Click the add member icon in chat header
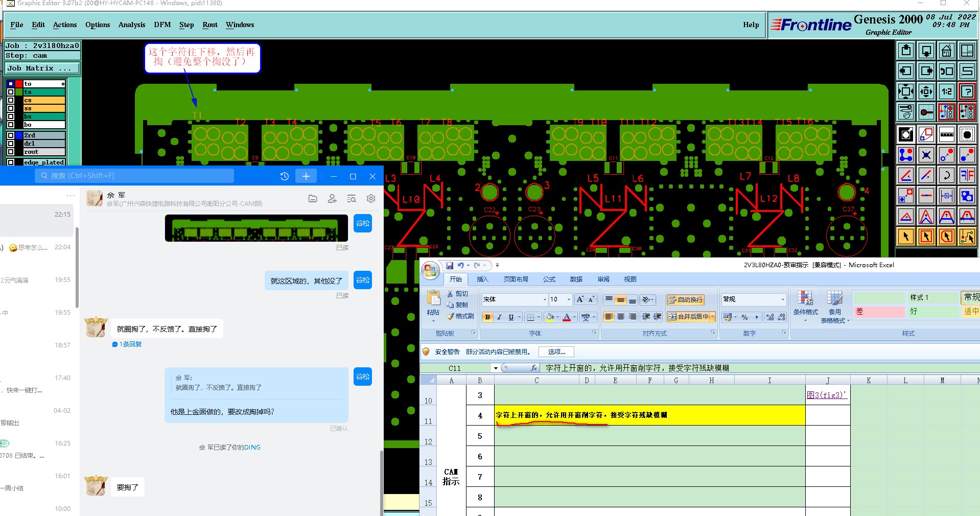980x516 pixels. tap(332, 199)
